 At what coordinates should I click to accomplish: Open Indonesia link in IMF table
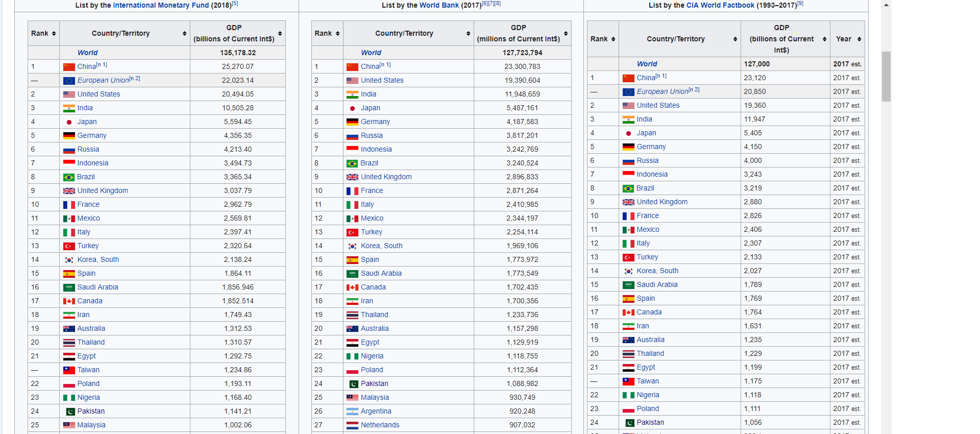click(92, 163)
